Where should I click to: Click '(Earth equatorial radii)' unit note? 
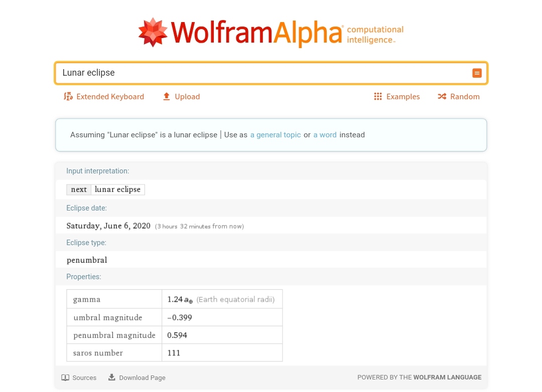click(x=235, y=299)
